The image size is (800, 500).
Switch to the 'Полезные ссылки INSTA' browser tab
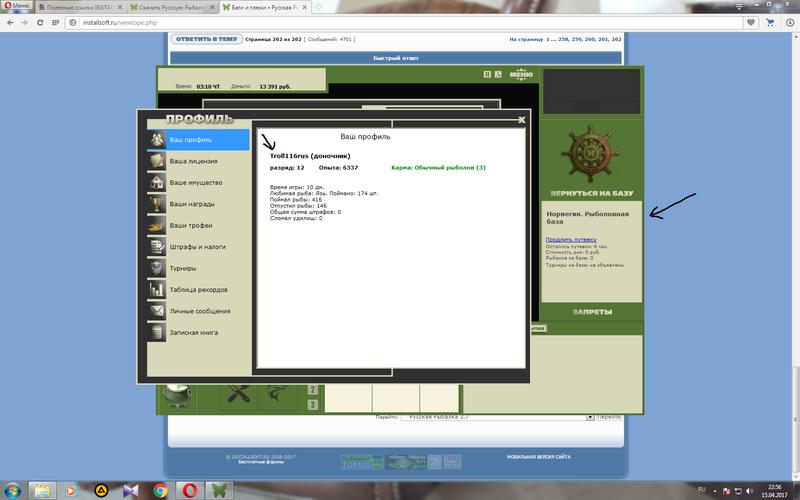point(80,7)
